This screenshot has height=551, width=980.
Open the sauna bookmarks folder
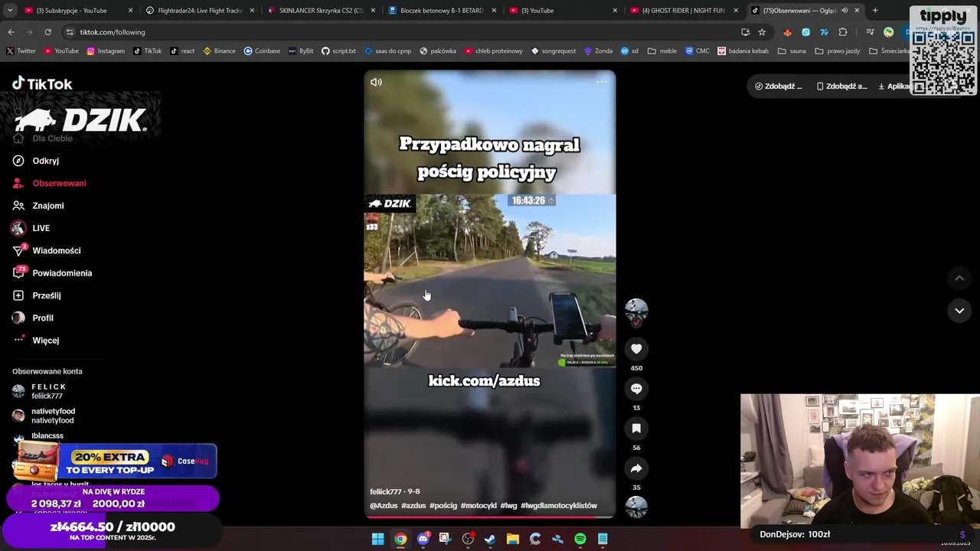pos(792,51)
